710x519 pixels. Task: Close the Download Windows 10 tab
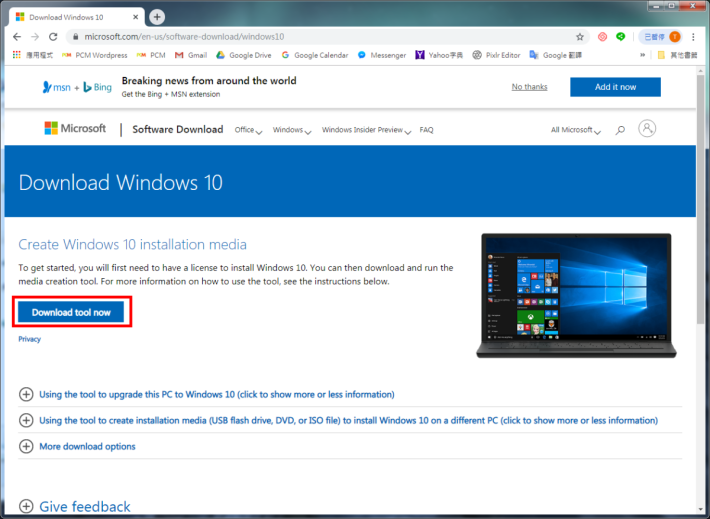coord(135,17)
